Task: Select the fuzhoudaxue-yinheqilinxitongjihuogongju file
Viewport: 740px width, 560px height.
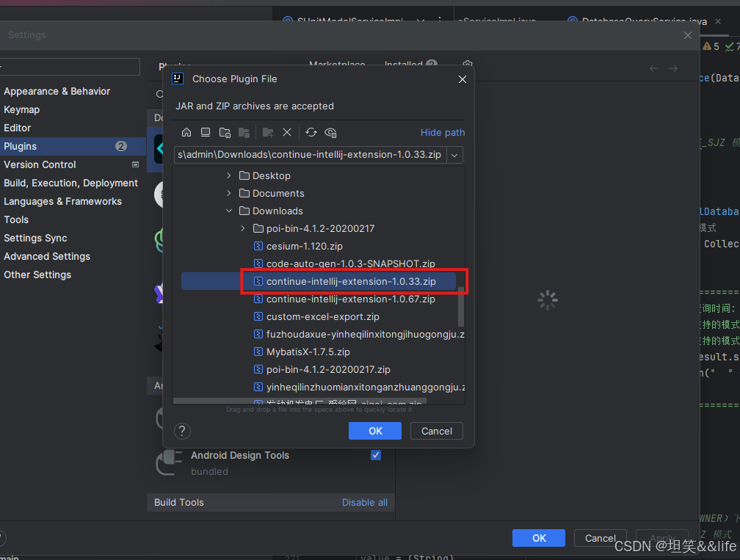Action: point(359,334)
